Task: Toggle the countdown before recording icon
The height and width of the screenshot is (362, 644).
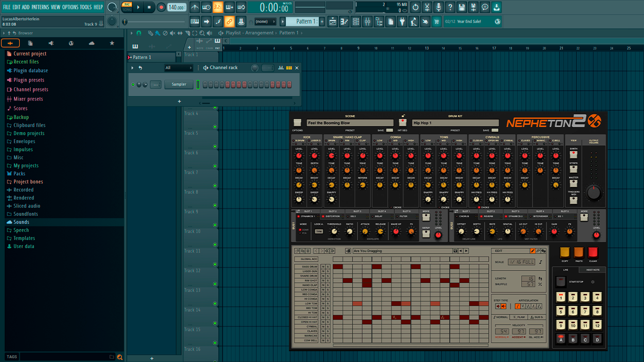Action: click(x=218, y=7)
